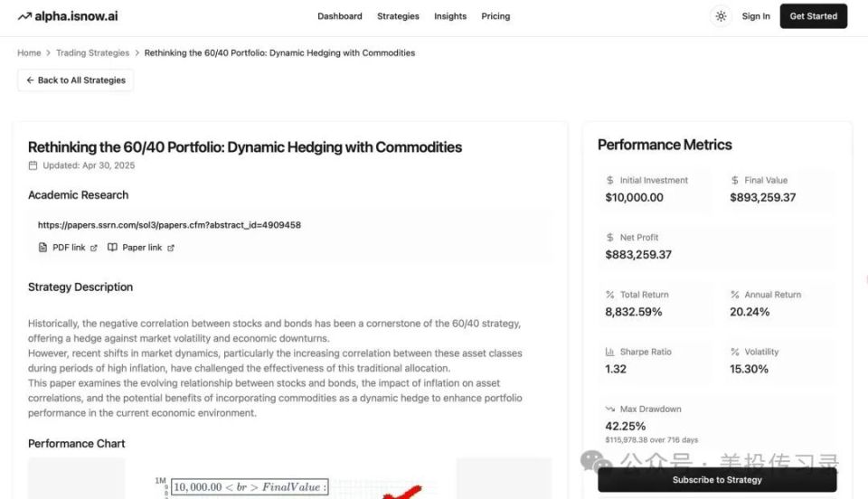Click downtrend icon beside Max Drawdown
Screen dimensions: 868x499
[610, 409]
